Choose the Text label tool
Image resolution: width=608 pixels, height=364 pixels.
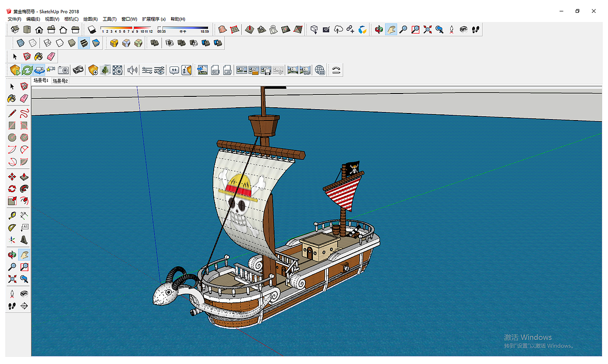pyautogui.click(x=24, y=228)
